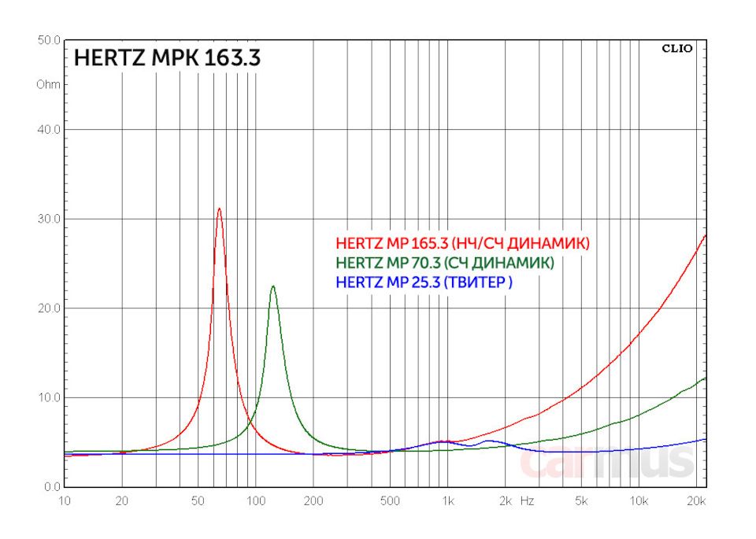Click the 5k label on the frequency axis
Image resolution: width=756 pixels, height=539 pixels.
point(581,501)
